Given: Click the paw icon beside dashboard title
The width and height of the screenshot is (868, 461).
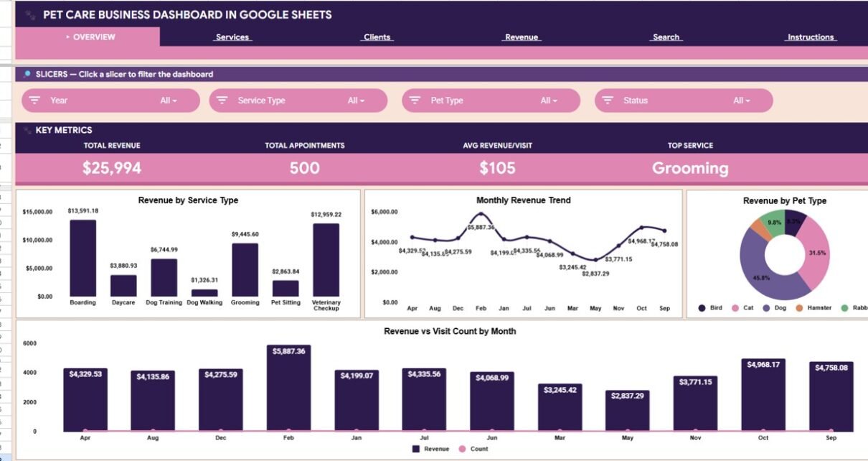Looking at the screenshot, I should (x=29, y=15).
